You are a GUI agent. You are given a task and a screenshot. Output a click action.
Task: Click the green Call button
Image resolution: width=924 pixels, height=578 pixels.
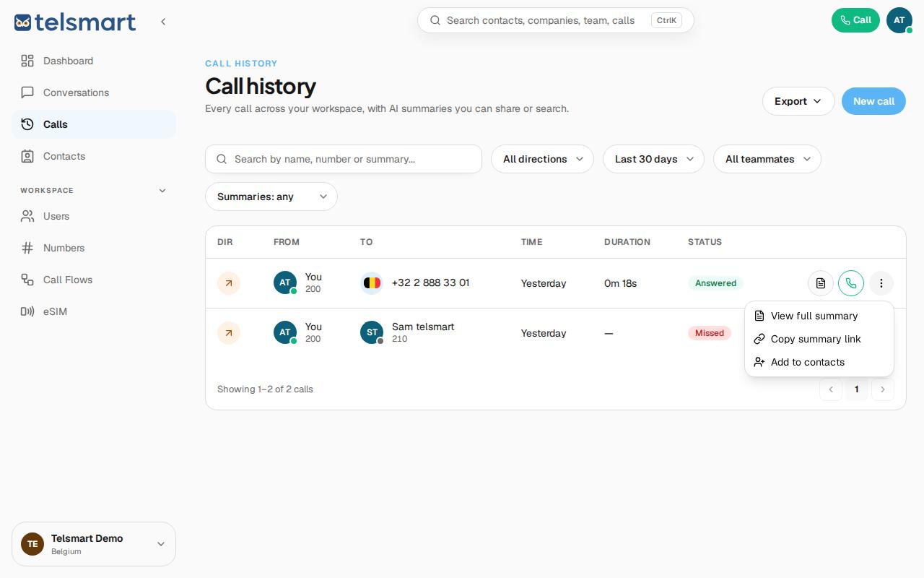click(x=855, y=20)
